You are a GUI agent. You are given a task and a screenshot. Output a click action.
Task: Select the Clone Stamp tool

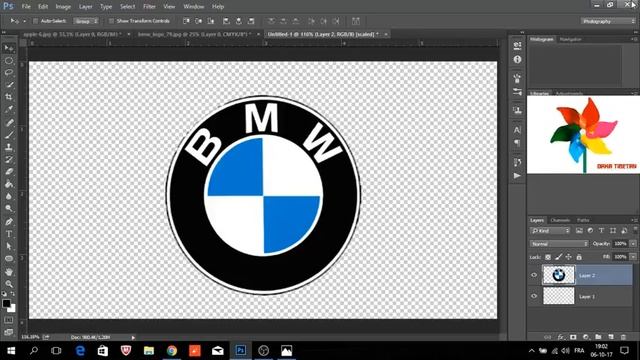click(9, 147)
